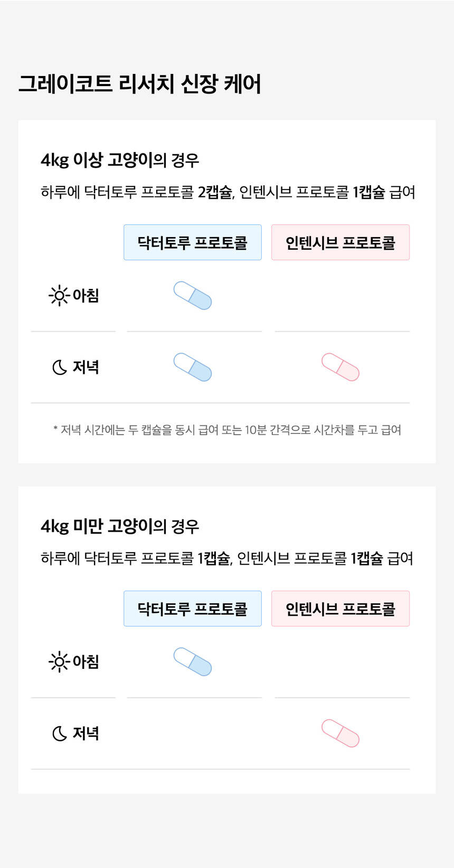Screen dimensions: 454x868
Task: Click 닥터토루 프로토콜 label in 4kg 미만 section
Action: coord(193,609)
